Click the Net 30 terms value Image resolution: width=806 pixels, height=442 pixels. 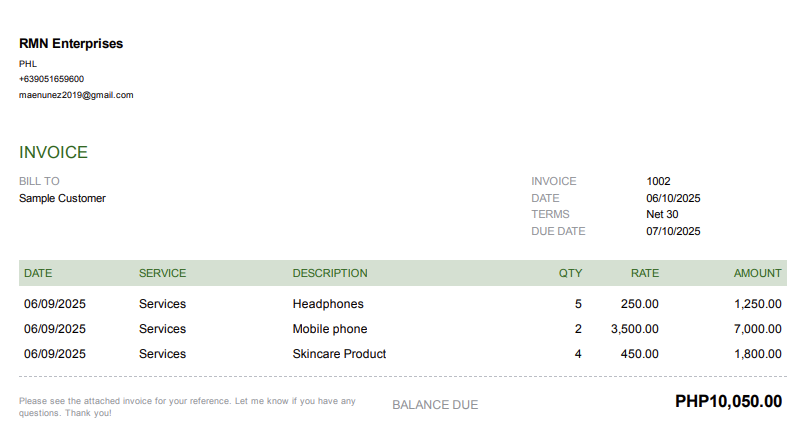pos(662,214)
